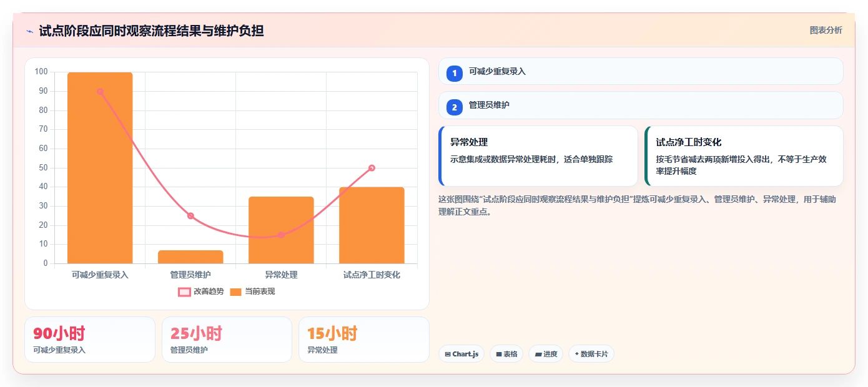This screenshot has height=387, width=868.
Task: Toggle the 改善趋势 legend swatch
Action: click(x=184, y=291)
